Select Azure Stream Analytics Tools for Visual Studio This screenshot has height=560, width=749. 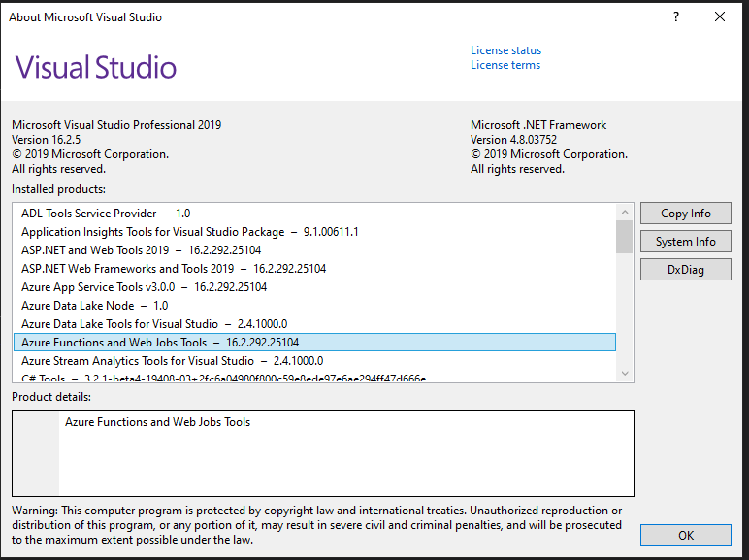pyautogui.click(x=314, y=361)
